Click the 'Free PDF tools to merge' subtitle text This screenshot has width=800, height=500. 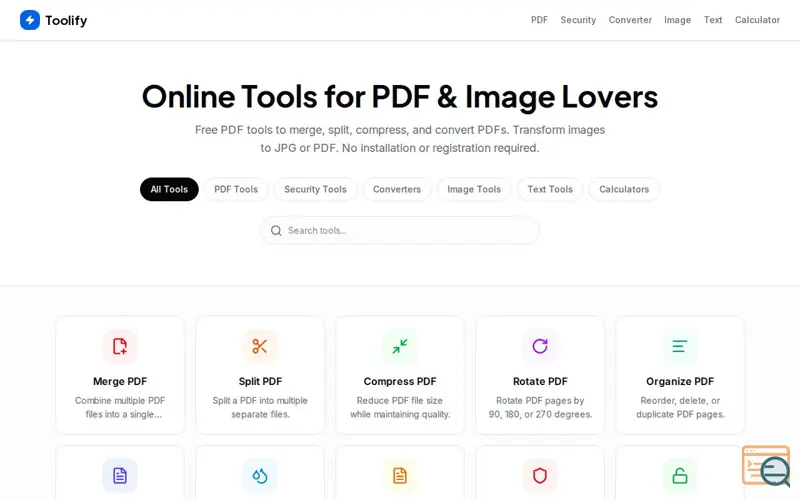400,139
